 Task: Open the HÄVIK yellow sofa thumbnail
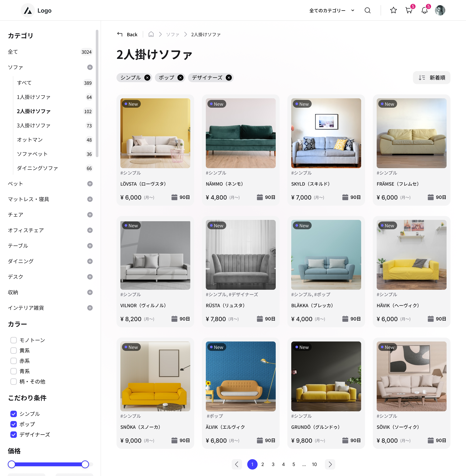(x=411, y=255)
